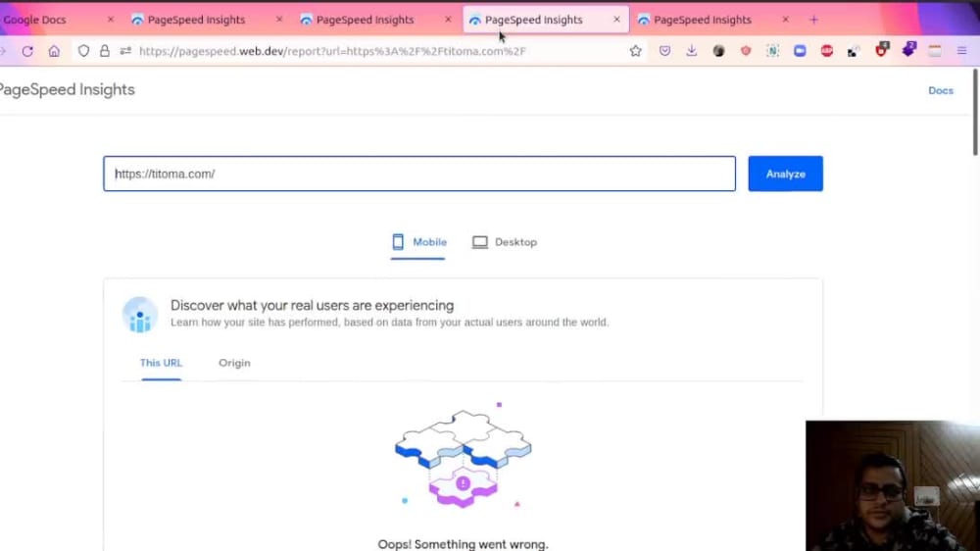Click the Analyze button

786,174
